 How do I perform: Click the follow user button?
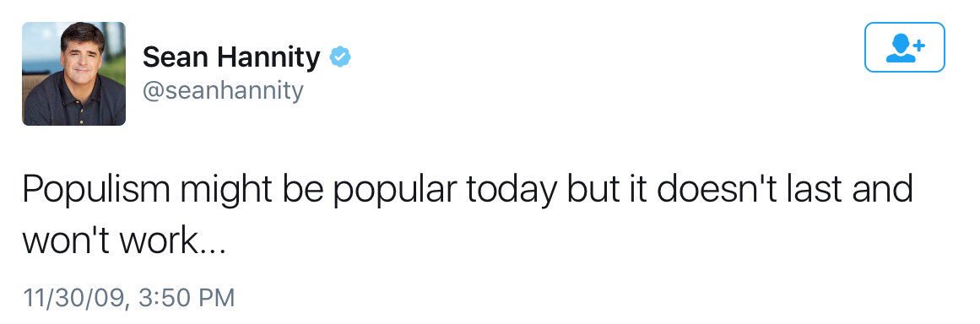click(904, 47)
